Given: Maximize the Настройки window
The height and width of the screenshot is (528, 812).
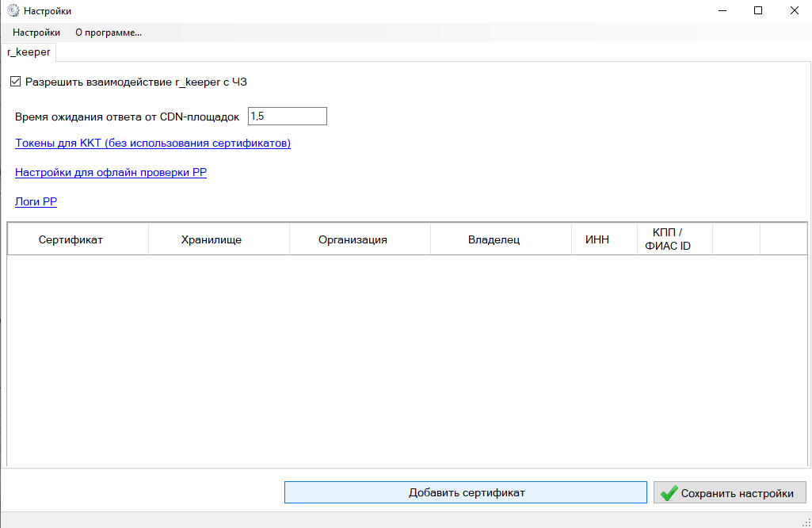Looking at the screenshot, I should pos(758,11).
